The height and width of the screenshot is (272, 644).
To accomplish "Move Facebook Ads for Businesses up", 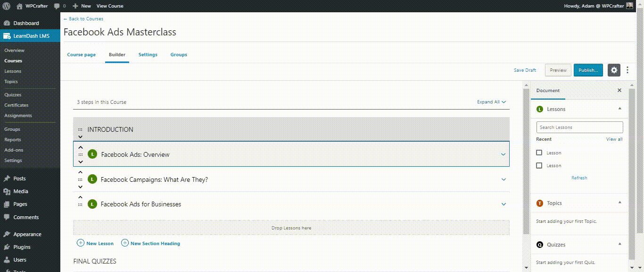I will point(81,197).
